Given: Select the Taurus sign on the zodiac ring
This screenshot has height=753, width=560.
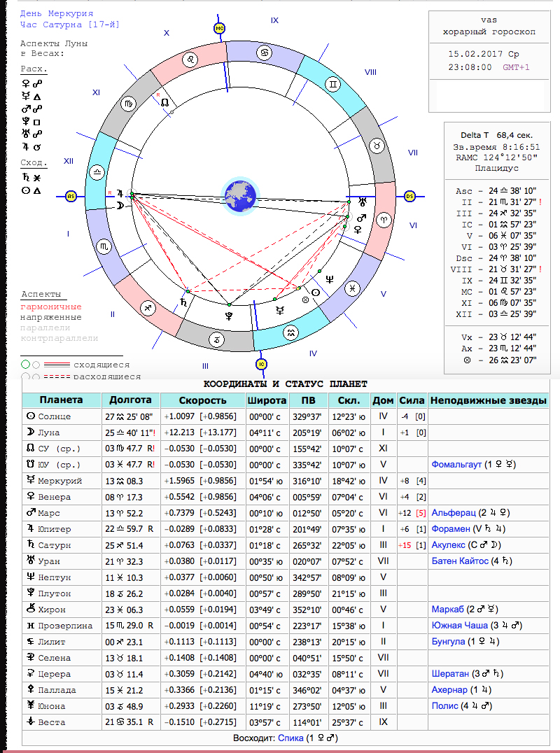Looking at the screenshot, I should click(x=378, y=145).
